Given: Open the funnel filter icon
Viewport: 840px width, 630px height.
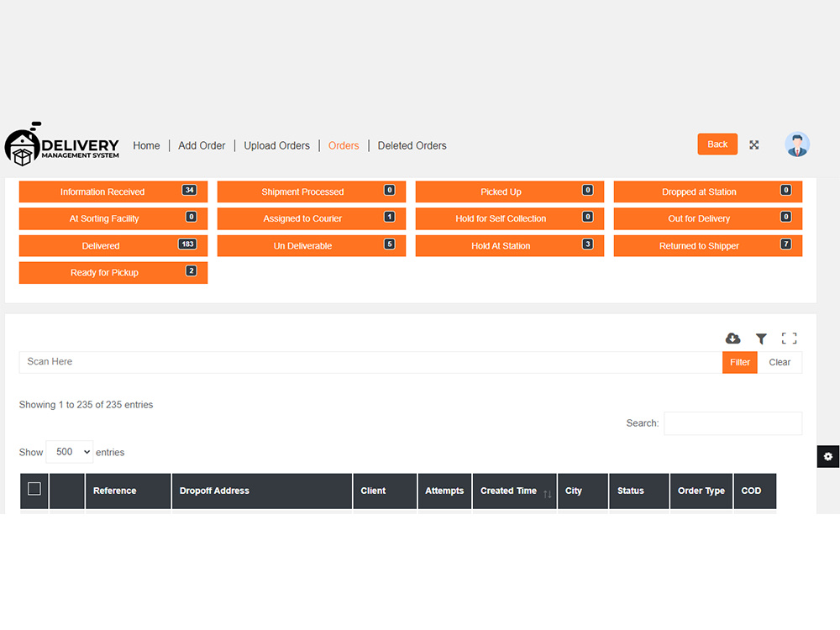Looking at the screenshot, I should point(761,339).
